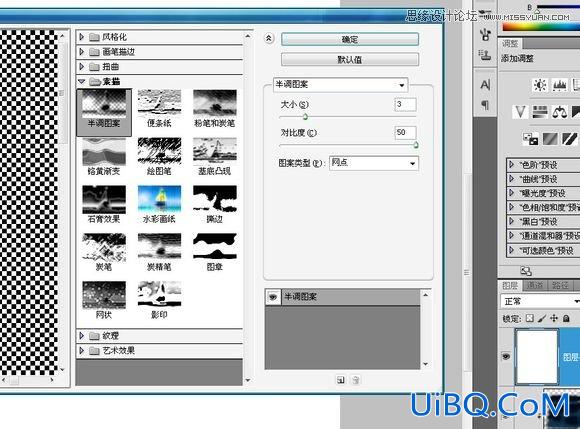
Task: Expand the "曲线"预设 list
Action: click(x=512, y=179)
